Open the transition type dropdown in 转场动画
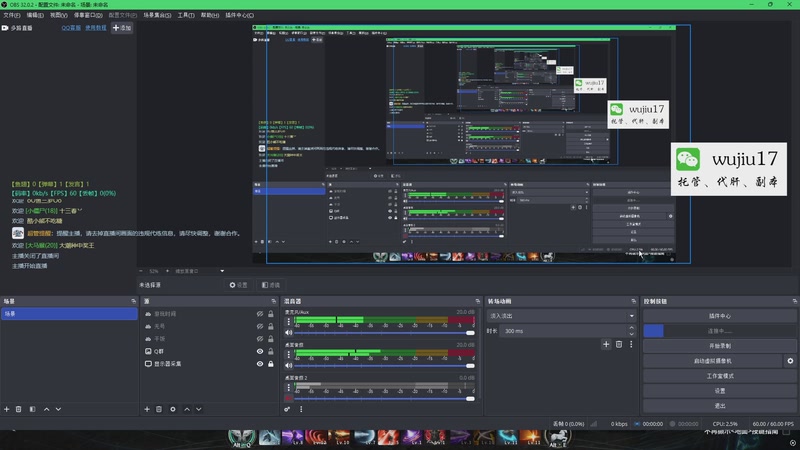This screenshot has height=450, width=800. coord(561,316)
